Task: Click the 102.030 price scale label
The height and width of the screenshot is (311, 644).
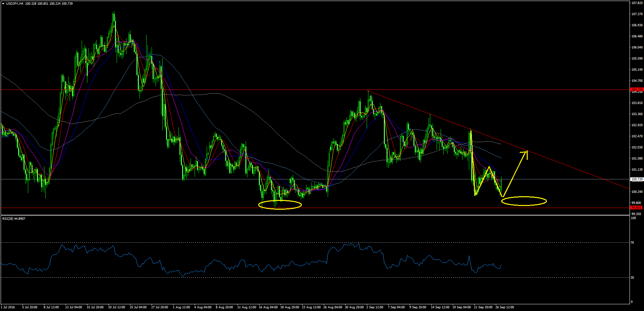Action: point(637,147)
